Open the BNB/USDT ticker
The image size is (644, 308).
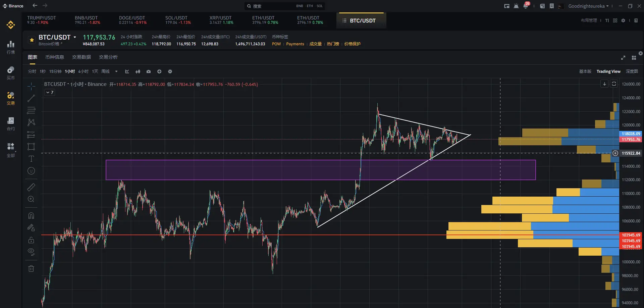click(87, 20)
